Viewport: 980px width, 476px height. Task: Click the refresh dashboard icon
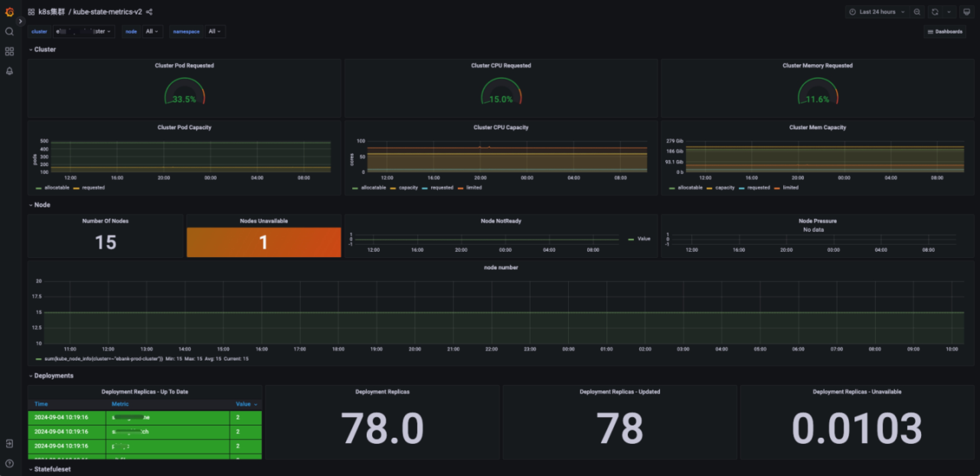935,12
